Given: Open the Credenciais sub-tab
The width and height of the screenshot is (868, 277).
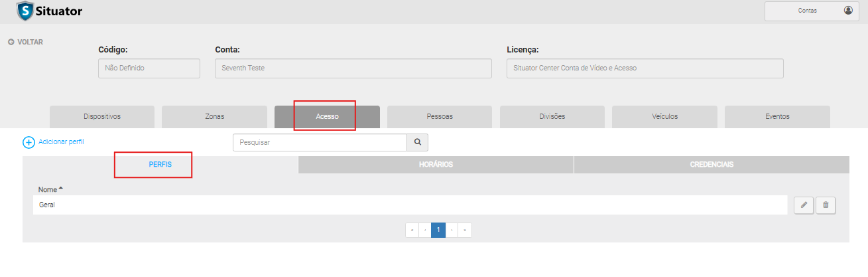Looking at the screenshot, I should click(x=712, y=165).
